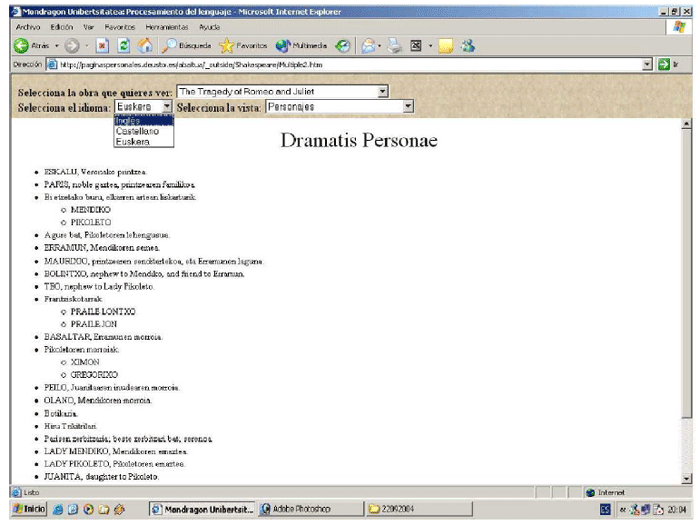Image resolution: width=700 pixels, height=525 pixels.
Task: Expand the play selection dropdown
Action: [383, 91]
